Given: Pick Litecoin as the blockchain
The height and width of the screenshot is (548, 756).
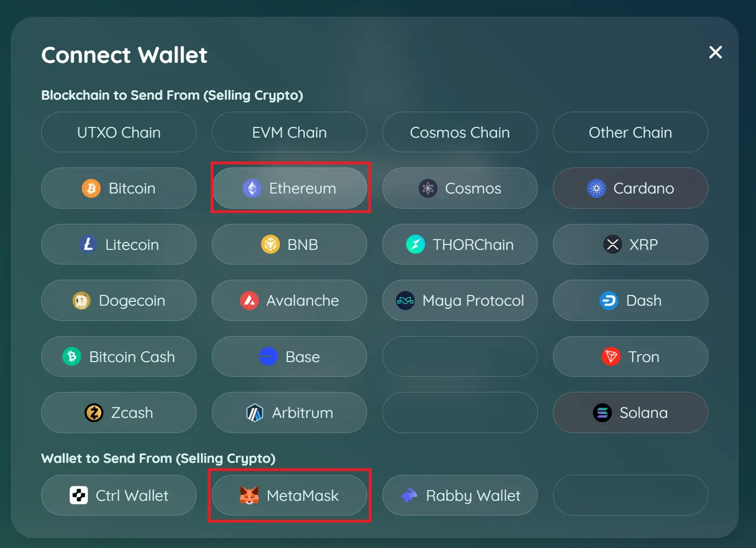Looking at the screenshot, I should 119,244.
